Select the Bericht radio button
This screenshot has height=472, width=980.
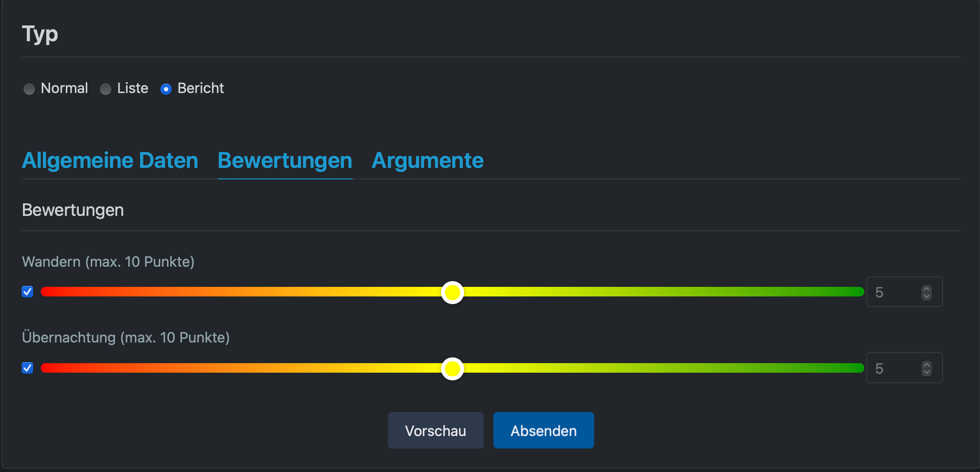[x=166, y=89]
